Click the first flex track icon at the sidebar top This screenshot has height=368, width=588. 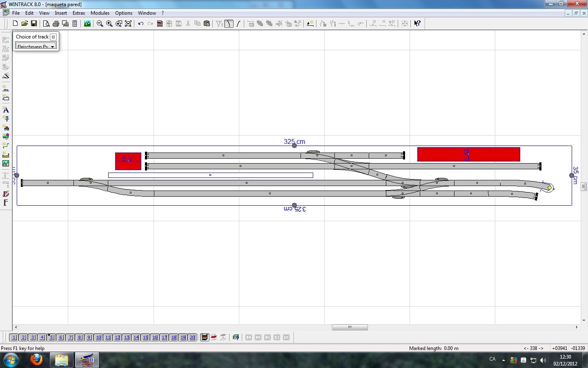click(x=6, y=40)
